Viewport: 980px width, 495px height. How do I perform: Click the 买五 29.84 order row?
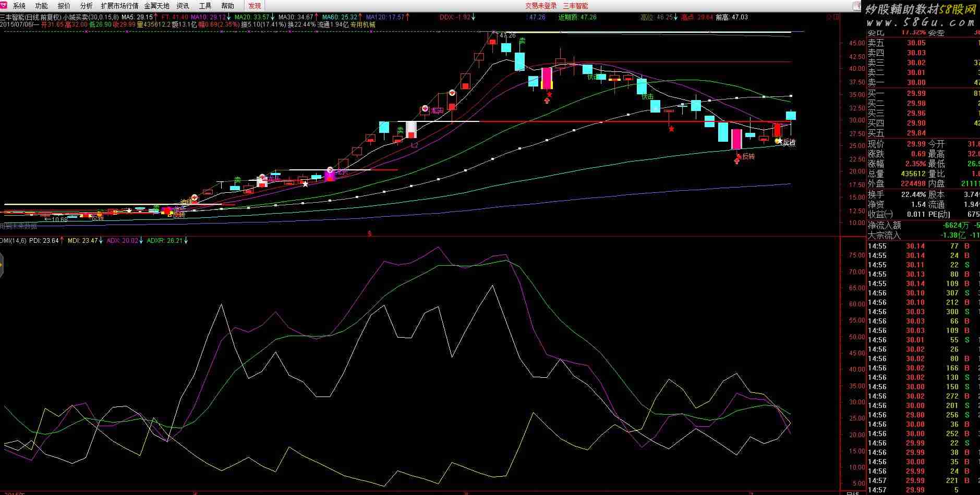point(923,133)
